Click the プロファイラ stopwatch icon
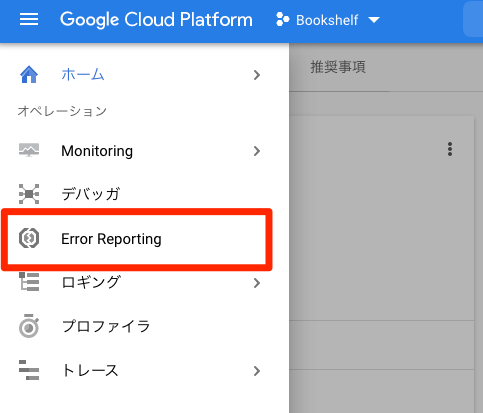The image size is (483, 413). point(29,326)
